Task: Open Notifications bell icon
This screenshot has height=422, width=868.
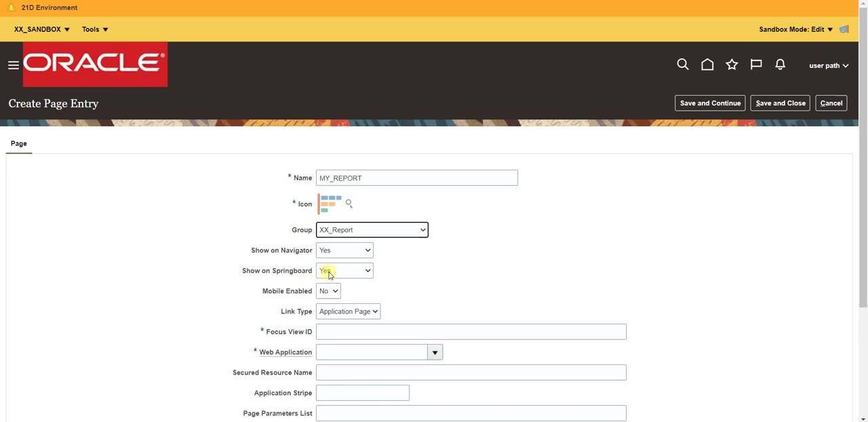Action: pos(781,64)
